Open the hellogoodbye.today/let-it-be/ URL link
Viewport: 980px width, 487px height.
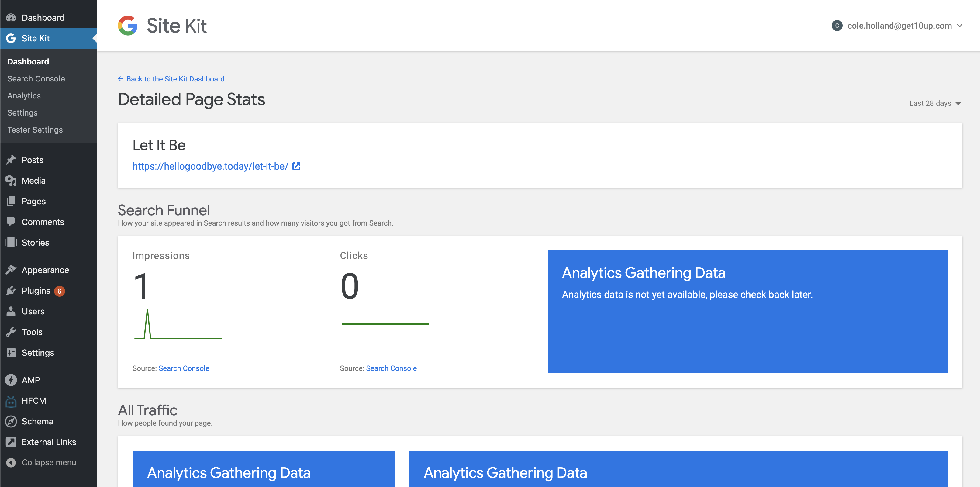coord(210,166)
